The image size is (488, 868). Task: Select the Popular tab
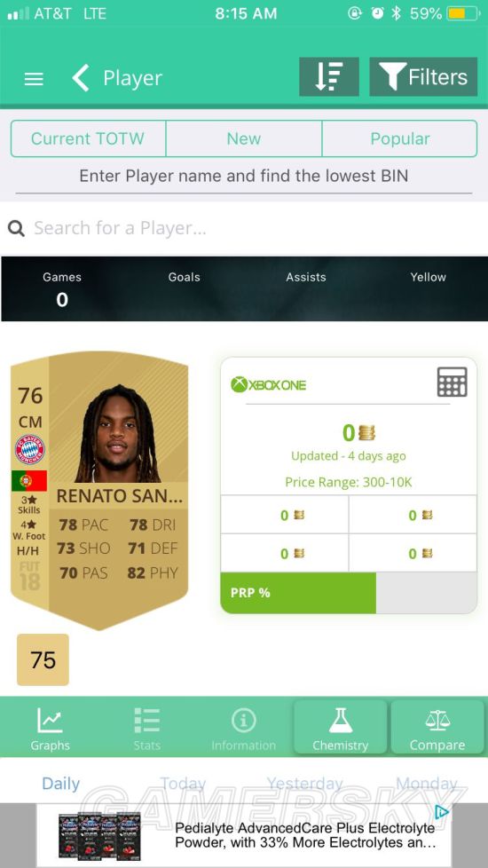tap(399, 138)
